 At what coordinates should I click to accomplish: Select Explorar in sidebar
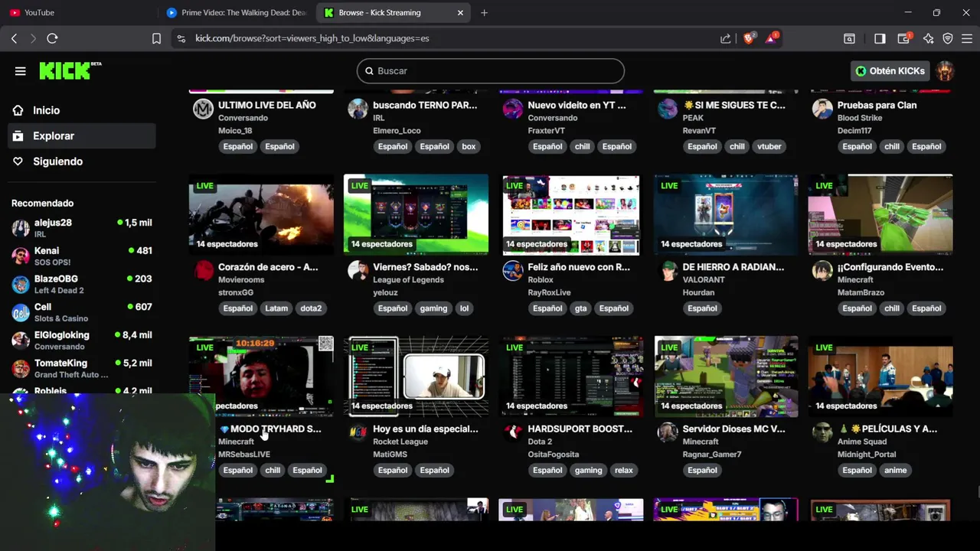82,135
